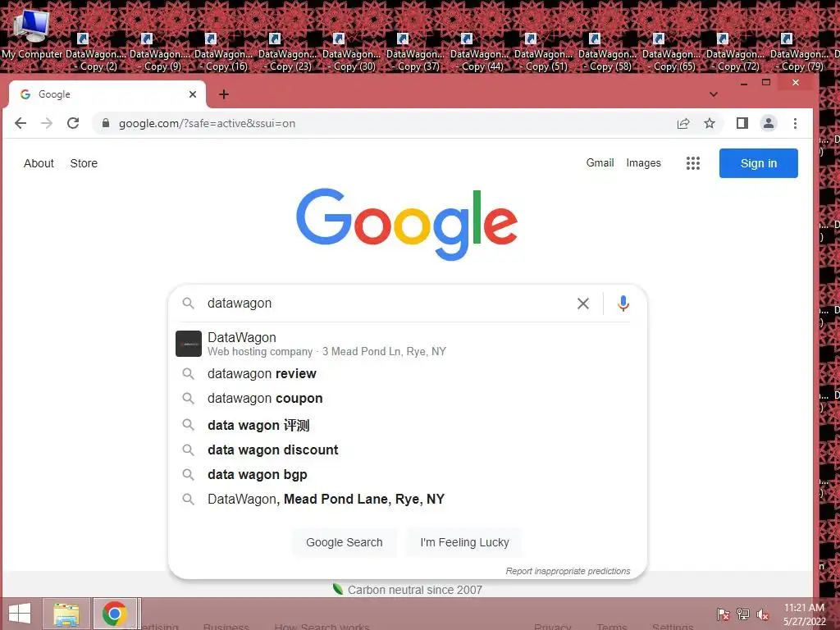Open My Computer desktop icon

[32, 35]
